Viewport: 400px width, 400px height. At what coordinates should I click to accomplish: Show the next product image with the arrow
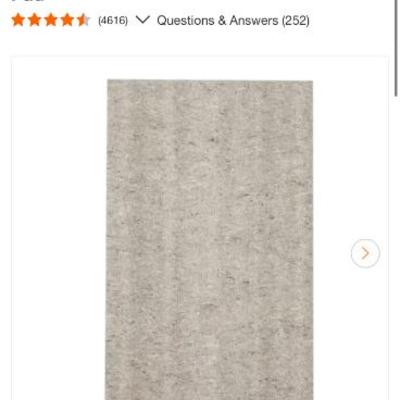(365, 253)
